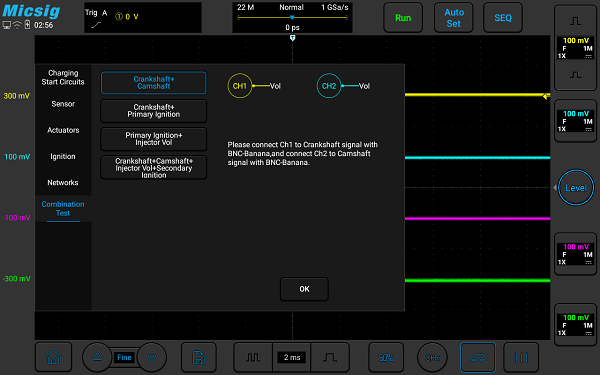Select the automotive car icon
600x375 pixels.
coord(478,357)
